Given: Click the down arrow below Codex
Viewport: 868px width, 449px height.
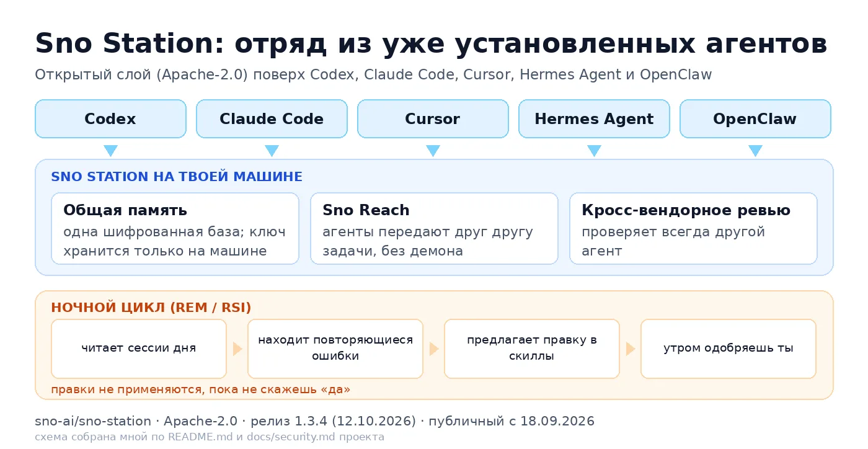Looking at the screenshot, I should (x=110, y=151).
